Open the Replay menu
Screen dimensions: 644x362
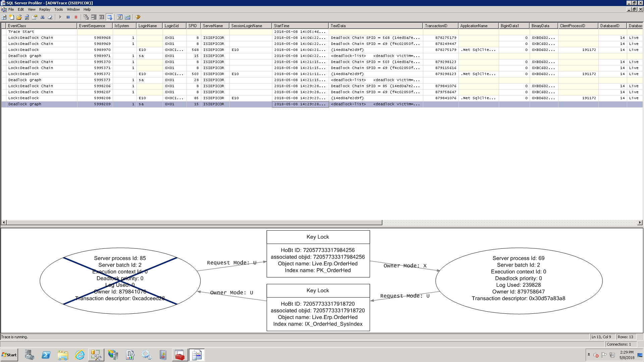45,9
